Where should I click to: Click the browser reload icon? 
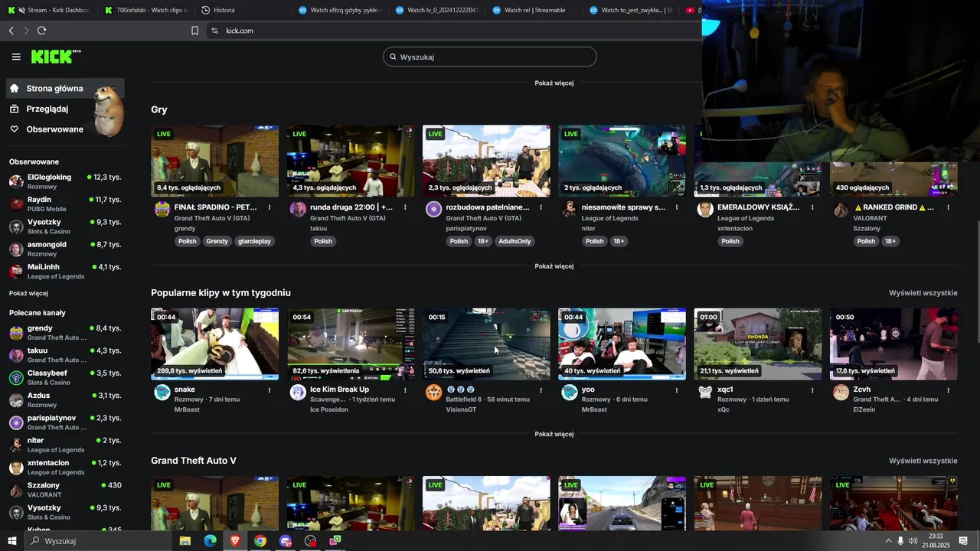tap(41, 31)
